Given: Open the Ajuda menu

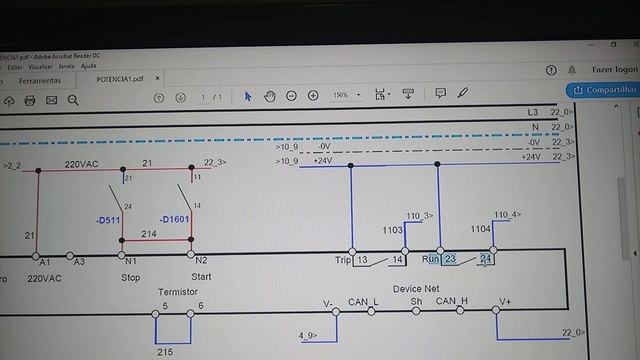Looking at the screenshot, I should [88, 66].
